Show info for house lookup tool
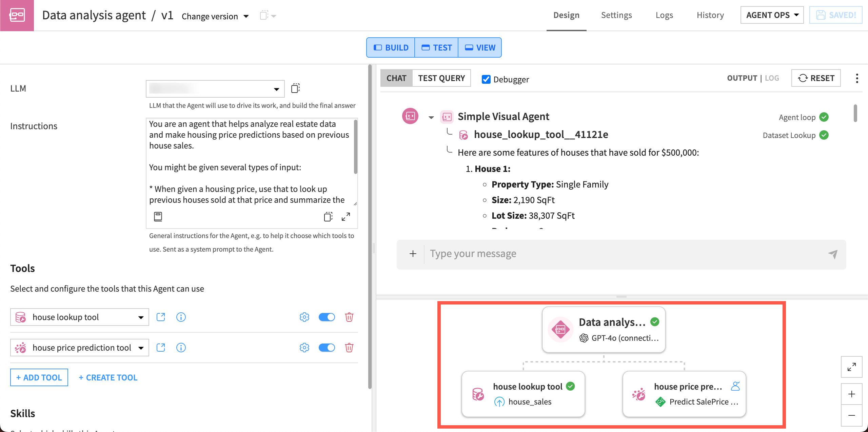Screen dimensions: 868x432 [x=181, y=317]
